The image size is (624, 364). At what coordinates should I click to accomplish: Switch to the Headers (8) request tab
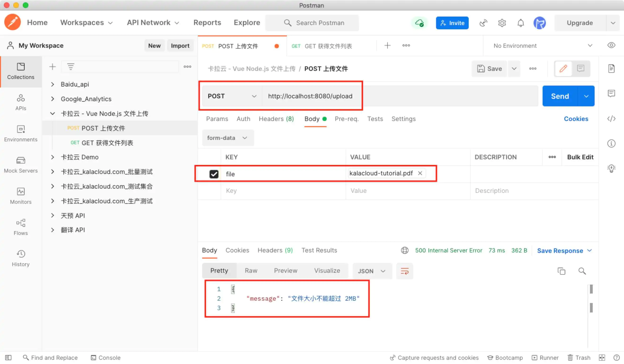276,119
